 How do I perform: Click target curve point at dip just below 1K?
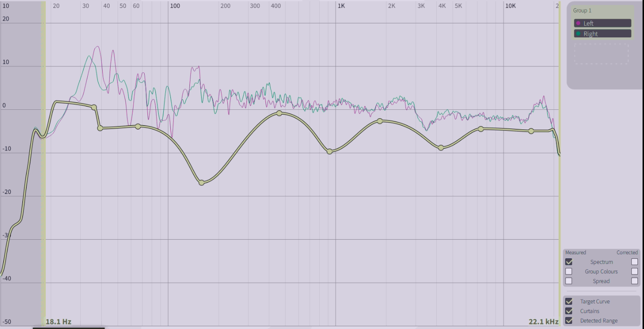[329, 151]
